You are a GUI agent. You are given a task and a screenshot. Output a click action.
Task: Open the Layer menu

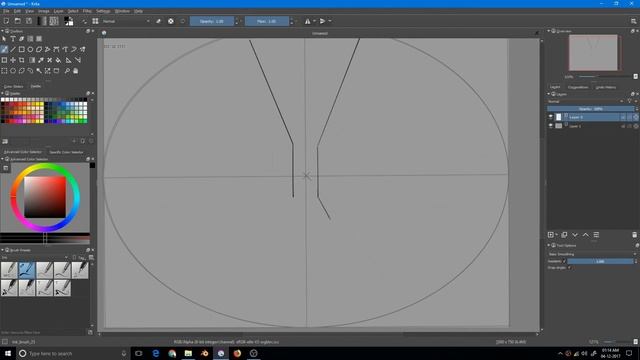(x=58, y=11)
